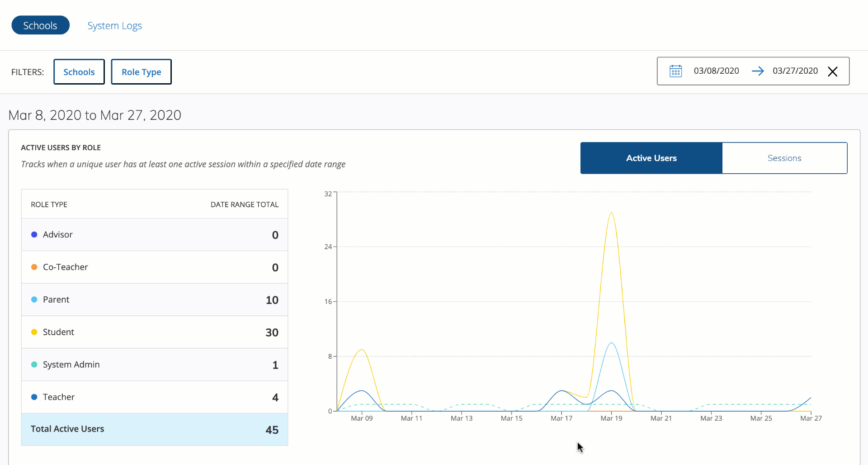868x465 pixels.
Task: Click the light blue Parent legend dot
Action: [x=34, y=299]
